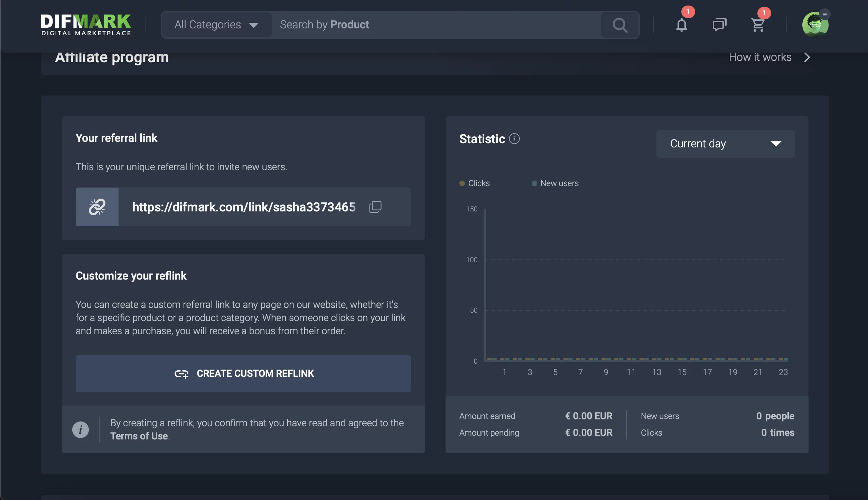
Task: Click the How it works link
Action: click(x=760, y=57)
